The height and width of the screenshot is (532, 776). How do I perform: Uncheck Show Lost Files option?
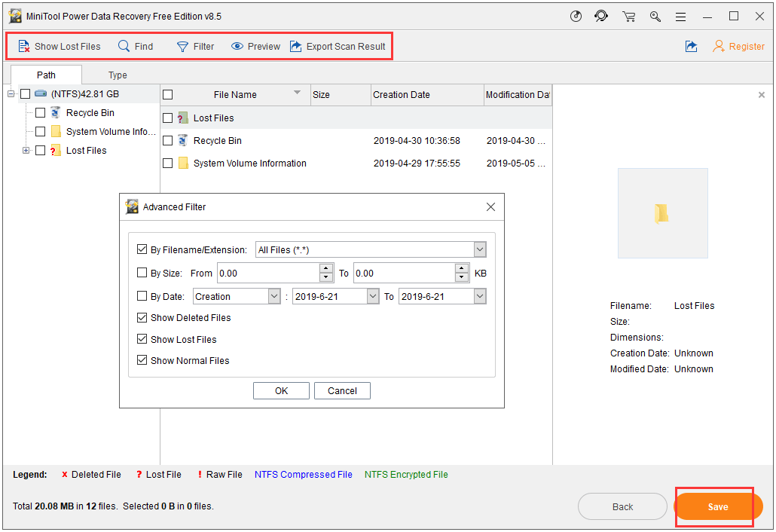(x=142, y=339)
